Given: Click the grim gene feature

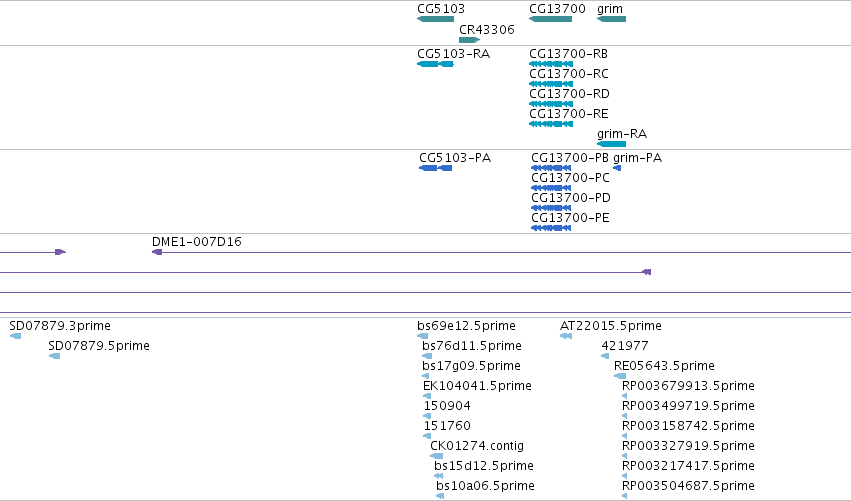Looking at the screenshot, I should click(611, 19).
